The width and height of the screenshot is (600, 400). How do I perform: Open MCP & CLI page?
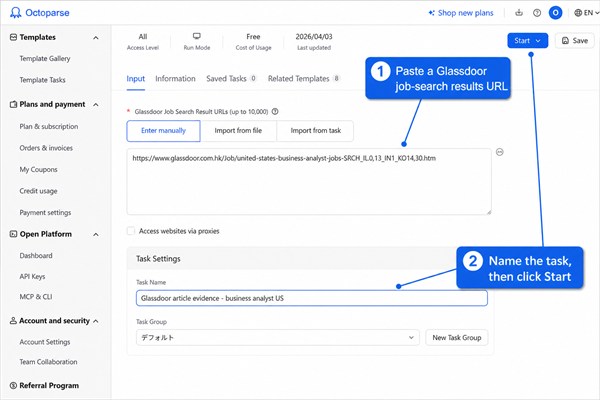(36, 297)
